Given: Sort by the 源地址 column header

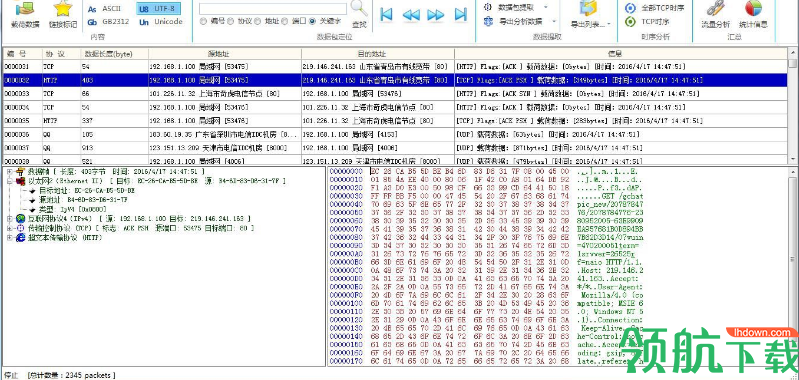Looking at the screenshot, I should pos(225,53).
